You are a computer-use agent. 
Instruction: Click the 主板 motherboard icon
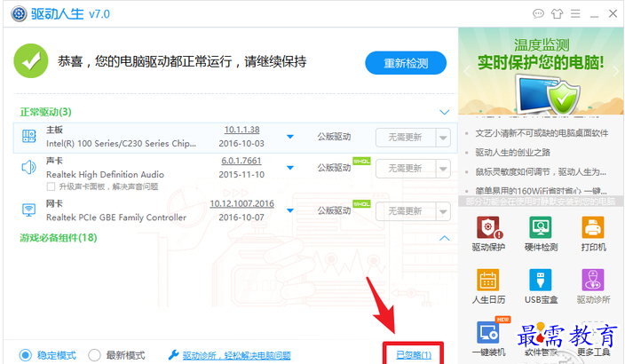pos(29,137)
